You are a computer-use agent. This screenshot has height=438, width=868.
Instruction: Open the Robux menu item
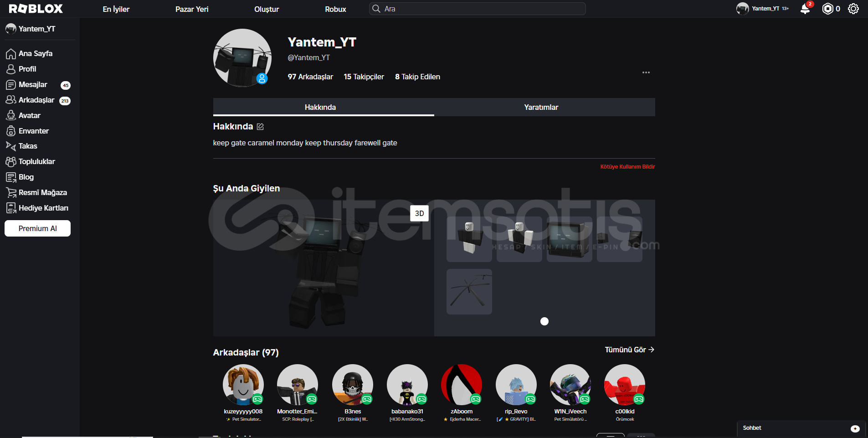[335, 9]
